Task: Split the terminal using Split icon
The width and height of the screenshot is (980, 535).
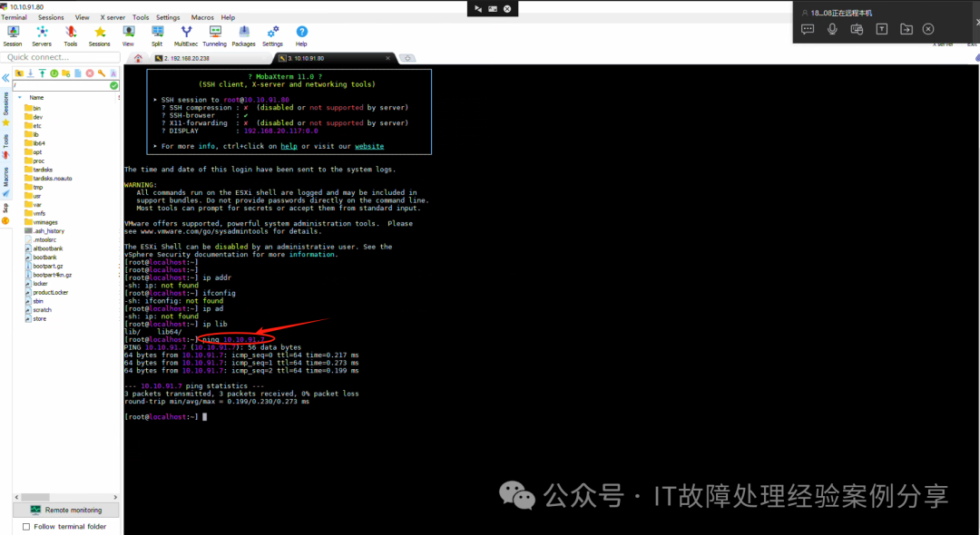Action: [x=157, y=35]
